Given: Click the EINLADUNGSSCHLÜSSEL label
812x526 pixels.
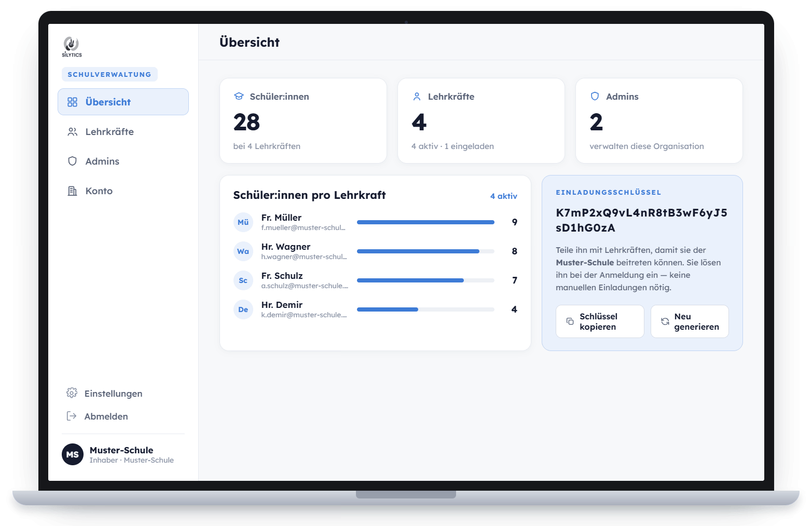Looking at the screenshot, I should (609, 192).
